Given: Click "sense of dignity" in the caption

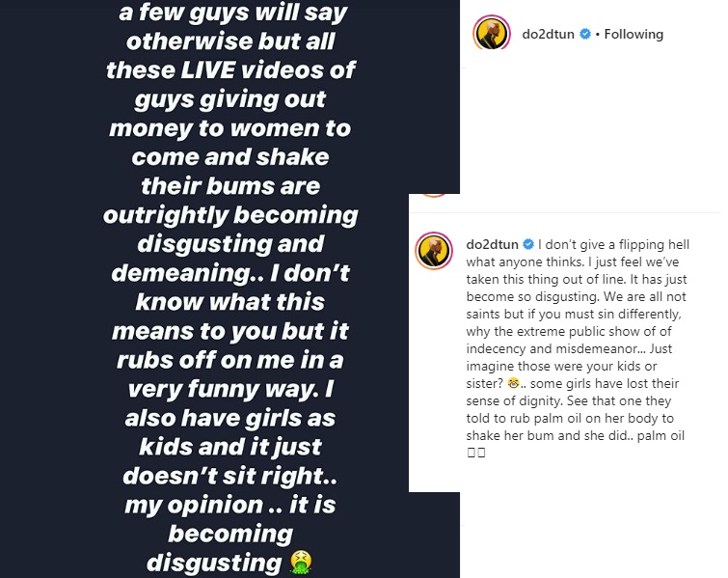Looking at the screenshot, I should 512,399.
